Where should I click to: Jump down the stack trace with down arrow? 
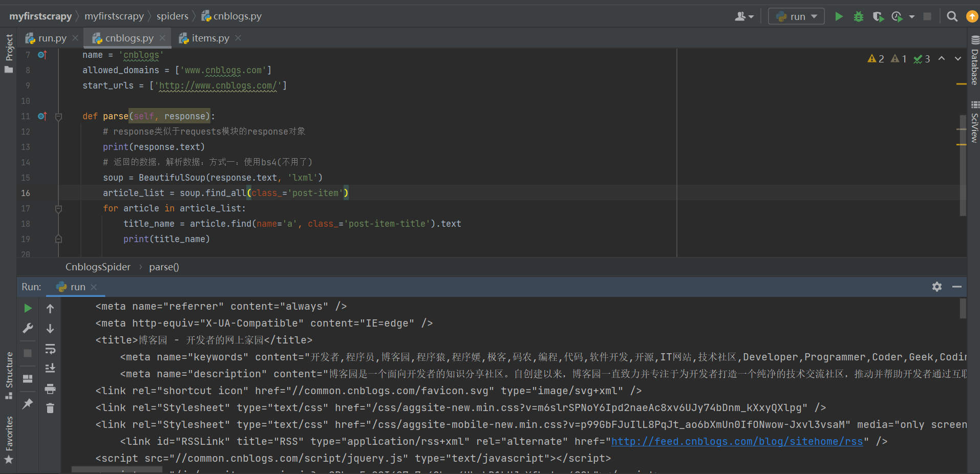[50, 329]
